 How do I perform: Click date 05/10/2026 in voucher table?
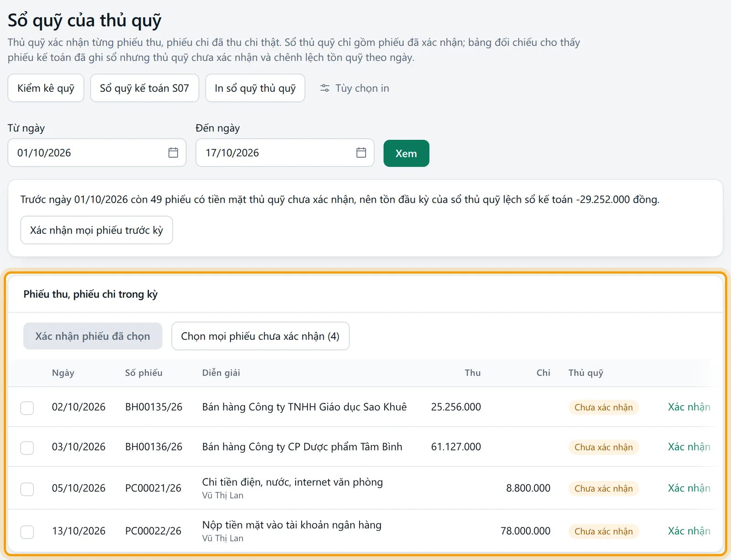click(x=79, y=488)
